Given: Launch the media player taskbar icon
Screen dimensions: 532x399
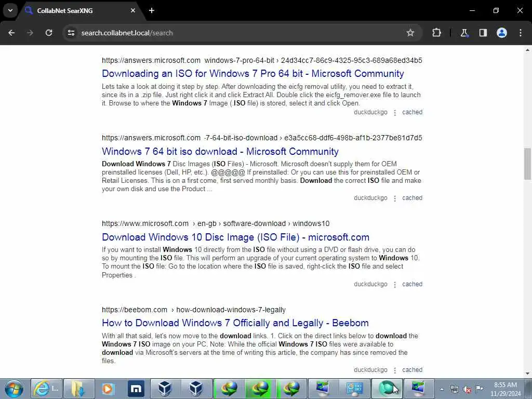Looking at the screenshot, I should (x=108, y=389).
